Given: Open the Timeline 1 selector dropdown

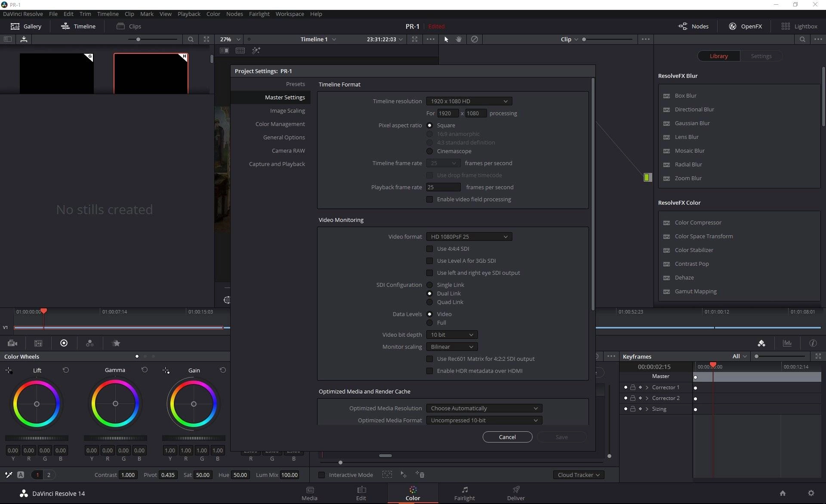Looking at the screenshot, I should coord(318,39).
